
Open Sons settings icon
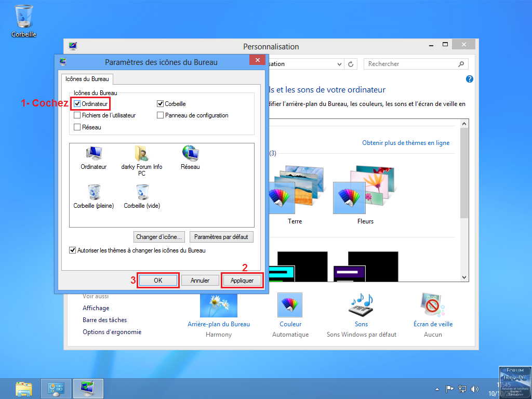361,305
